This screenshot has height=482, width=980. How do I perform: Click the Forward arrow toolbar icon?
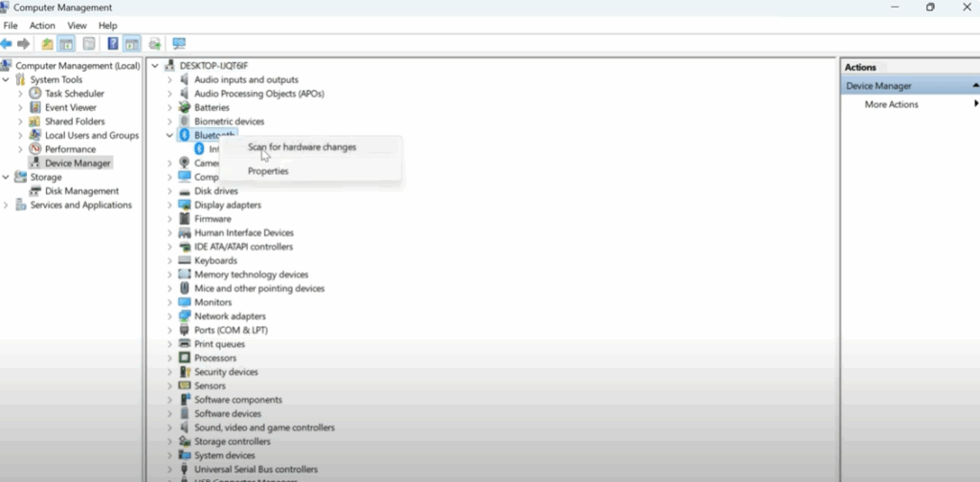[x=24, y=44]
